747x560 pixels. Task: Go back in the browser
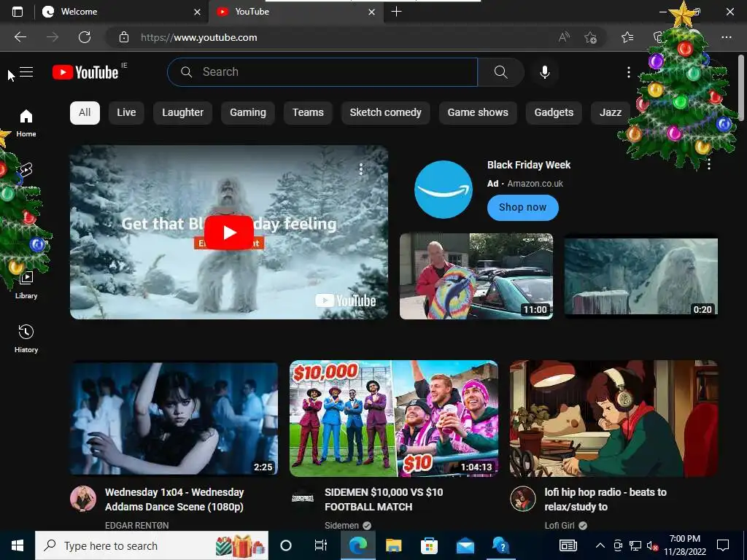[x=20, y=37]
